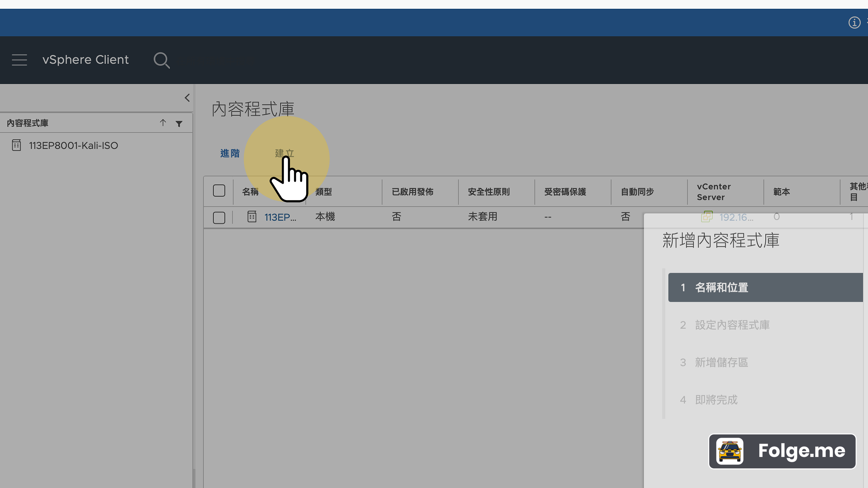Click 建立 to create a content library
868x488 pixels.
(x=284, y=153)
